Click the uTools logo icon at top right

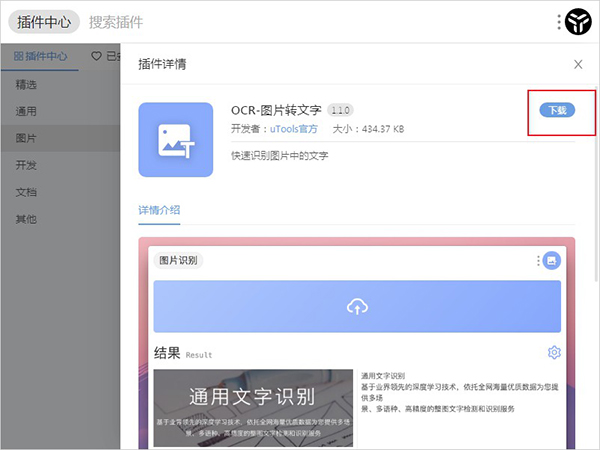point(578,21)
